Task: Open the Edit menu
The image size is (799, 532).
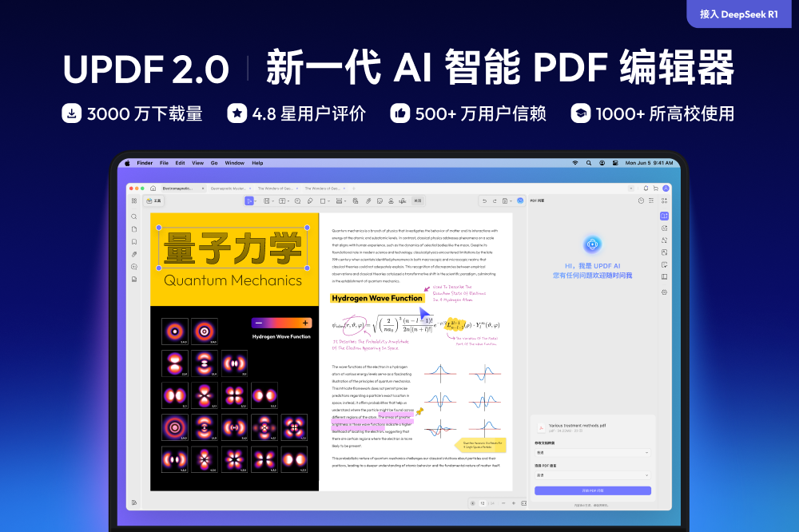Action: click(180, 163)
